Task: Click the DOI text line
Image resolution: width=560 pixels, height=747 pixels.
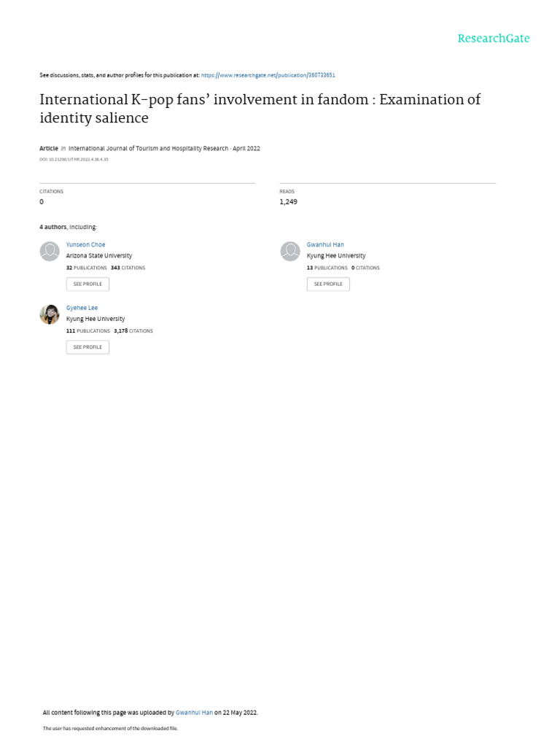Action: click(x=74, y=159)
